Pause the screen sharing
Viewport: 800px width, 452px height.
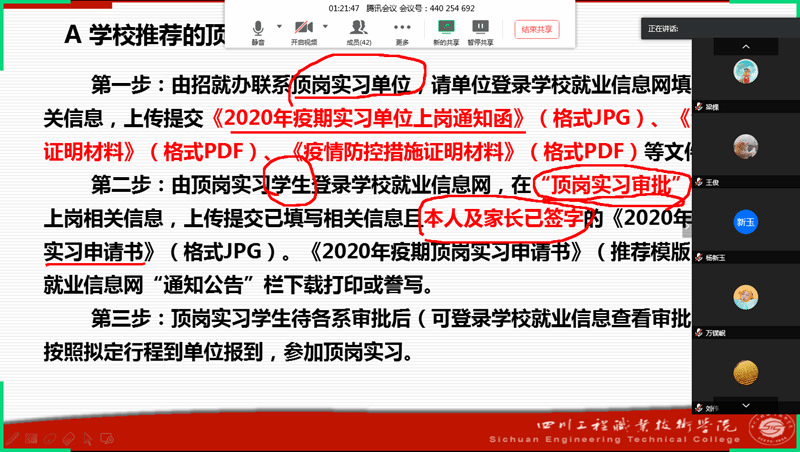pos(480,28)
